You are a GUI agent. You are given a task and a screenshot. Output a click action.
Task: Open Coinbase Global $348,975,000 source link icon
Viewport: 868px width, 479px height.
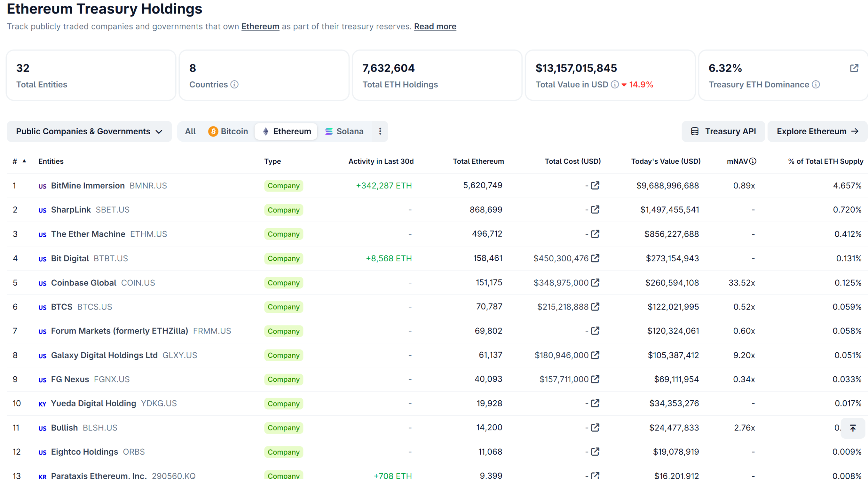[x=595, y=282]
